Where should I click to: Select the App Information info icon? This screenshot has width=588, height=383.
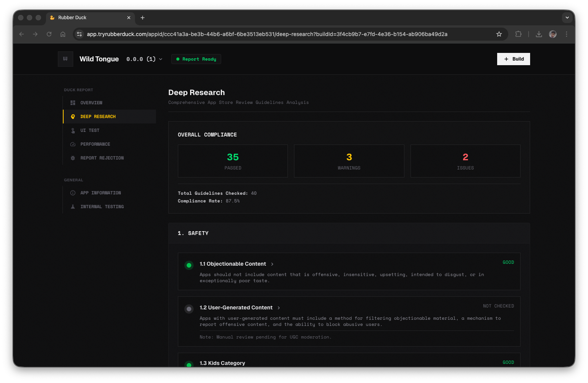click(73, 193)
